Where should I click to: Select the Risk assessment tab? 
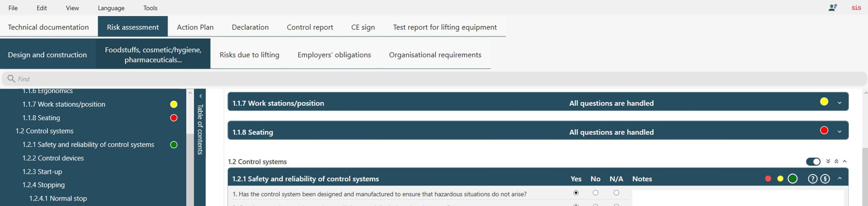click(x=133, y=27)
